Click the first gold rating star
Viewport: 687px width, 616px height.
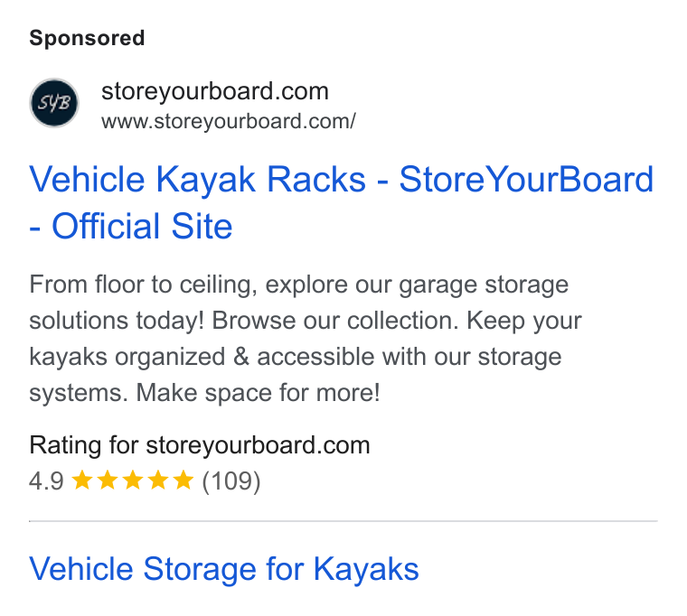(82, 480)
